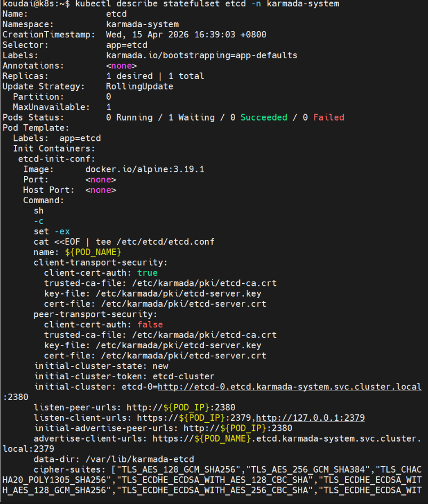Screen dimensions: 428x504
Task: Select the Replicas text 1 desired | 1 total
Action: pos(155,76)
